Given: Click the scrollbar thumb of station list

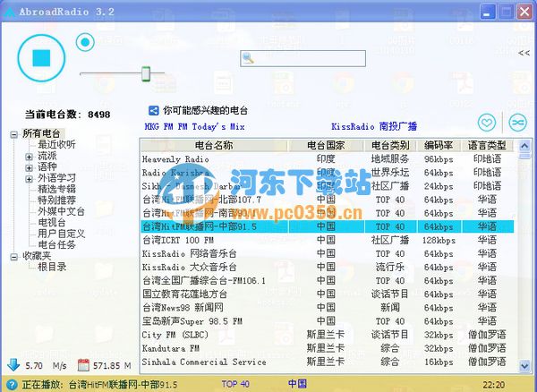Looking at the screenshot, I should click(x=524, y=157).
